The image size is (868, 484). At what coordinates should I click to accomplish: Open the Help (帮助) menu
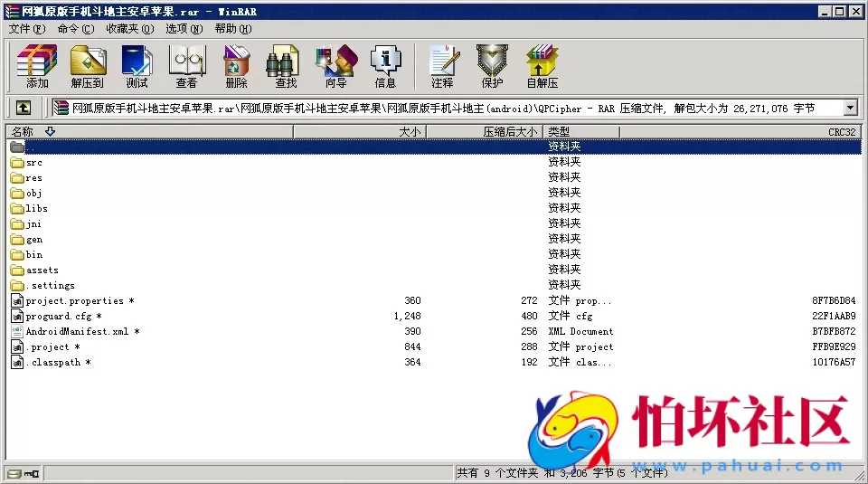(233, 29)
